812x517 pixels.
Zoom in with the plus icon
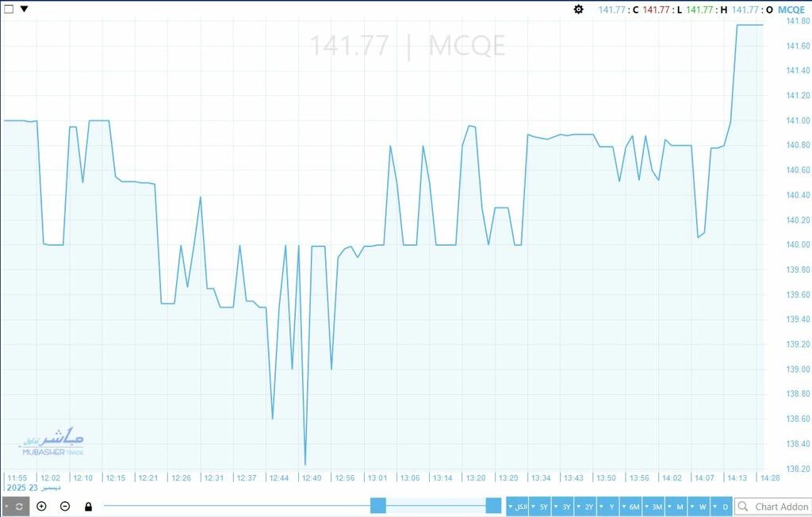point(42,507)
